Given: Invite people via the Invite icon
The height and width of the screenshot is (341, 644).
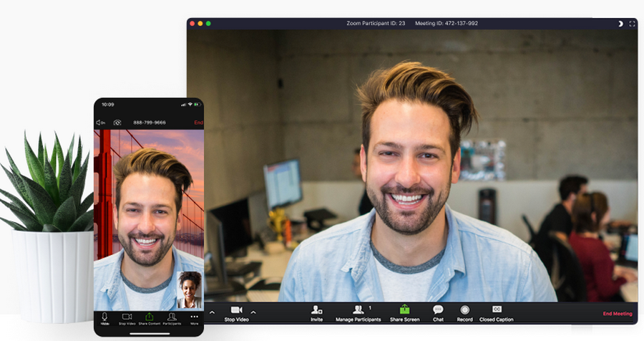Looking at the screenshot, I should [317, 314].
